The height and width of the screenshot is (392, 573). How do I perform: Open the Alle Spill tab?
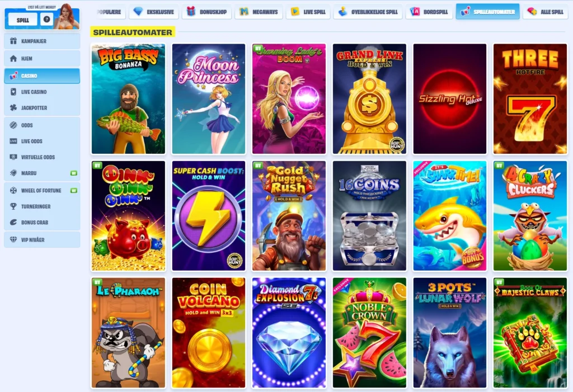pos(545,12)
